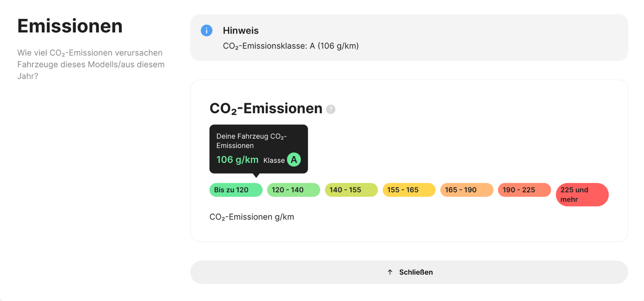Switch to the Emissionen section
The width and height of the screenshot is (644, 301).
[x=70, y=25]
